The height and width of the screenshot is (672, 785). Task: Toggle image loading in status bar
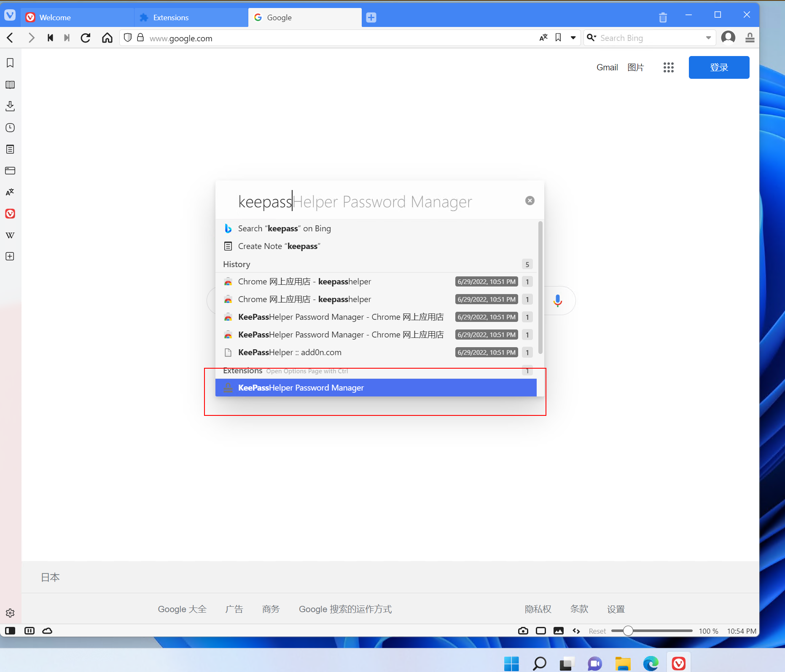click(x=559, y=631)
